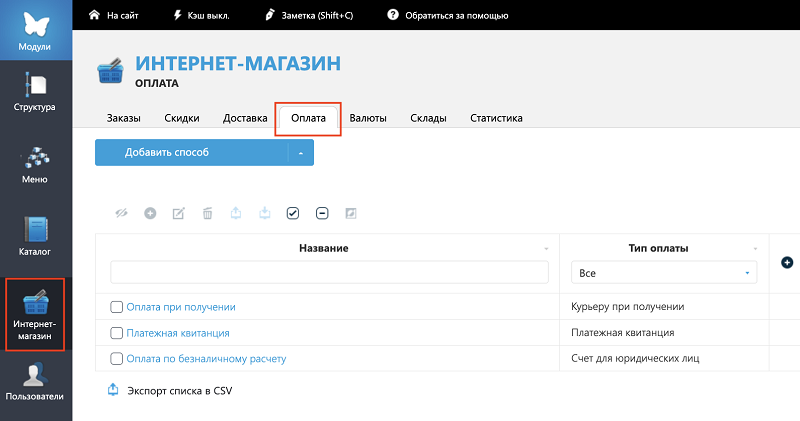Check the Платежная квитанция checkbox
Viewport: 800px width, 421px height.
click(x=117, y=333)
